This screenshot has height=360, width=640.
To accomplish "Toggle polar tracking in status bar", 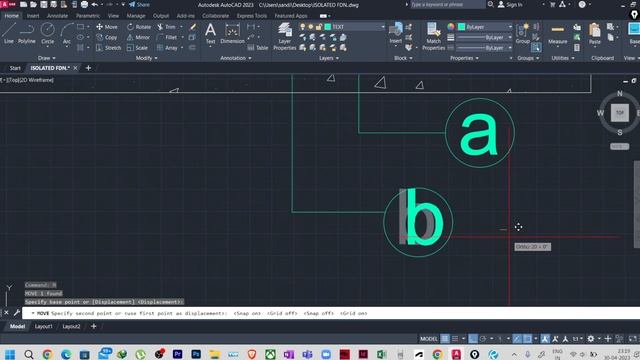I will pyautogui.click(x=483, y=338).
